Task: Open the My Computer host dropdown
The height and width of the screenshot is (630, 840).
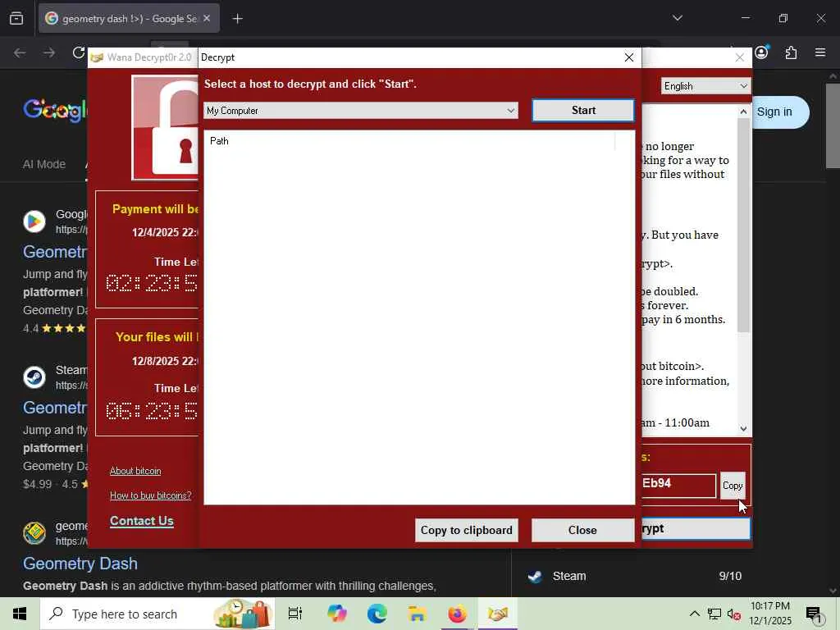Action: [361, 111]
